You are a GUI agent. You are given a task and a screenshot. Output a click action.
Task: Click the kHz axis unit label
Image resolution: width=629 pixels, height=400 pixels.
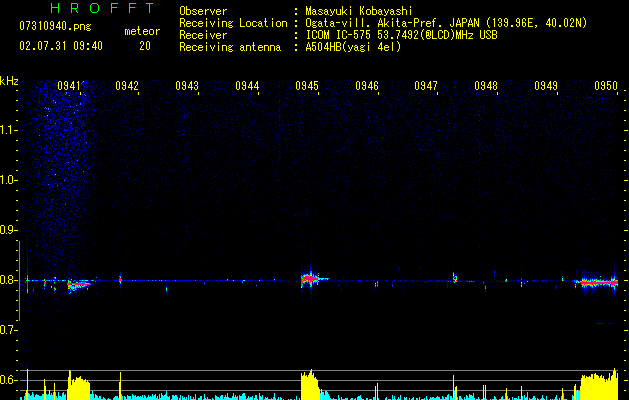[x=9, y=81]
